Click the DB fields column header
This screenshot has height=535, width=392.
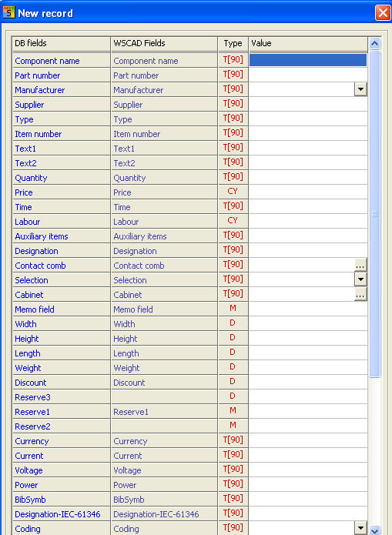coord(61,44)
